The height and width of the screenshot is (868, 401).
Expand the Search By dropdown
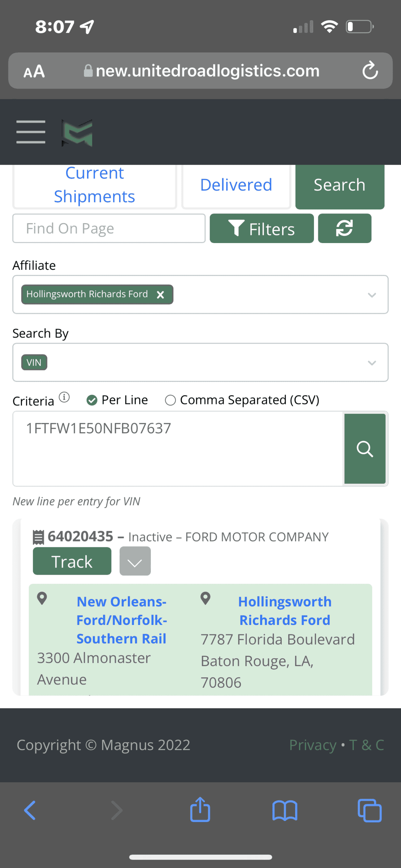[x=372, y=363]
